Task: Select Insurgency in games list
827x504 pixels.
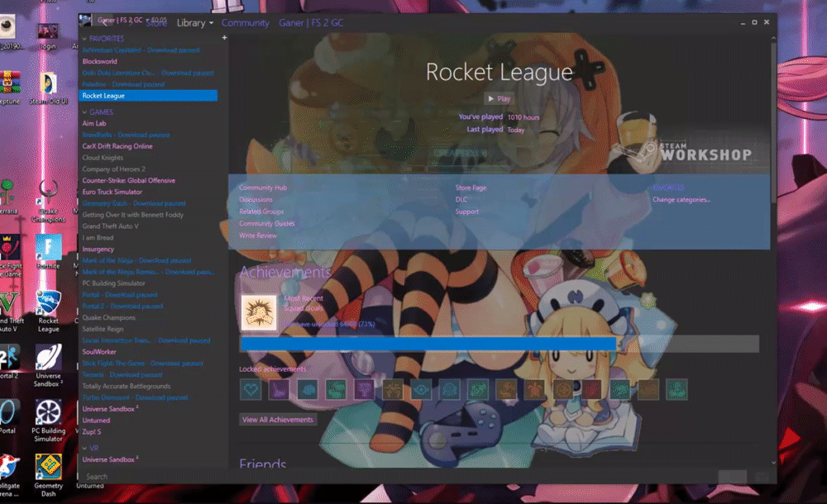Action: point(98,249)
